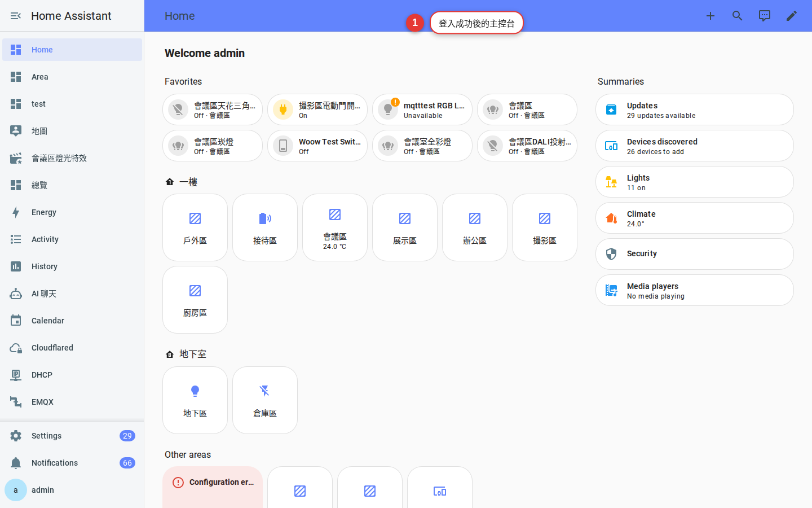The image size is (812, 508).
Task: Open the test dashboard in sidebar
Action: tap(72, 104)
